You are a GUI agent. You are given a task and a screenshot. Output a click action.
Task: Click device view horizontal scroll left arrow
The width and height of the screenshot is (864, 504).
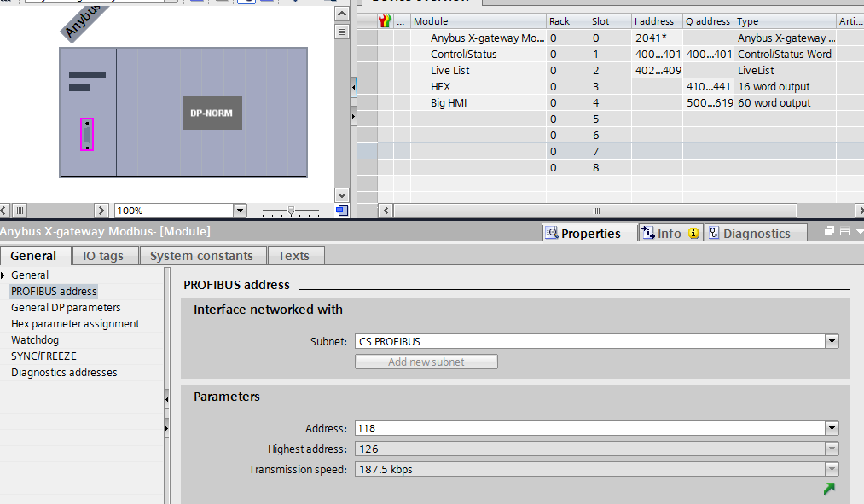(4, 211)
